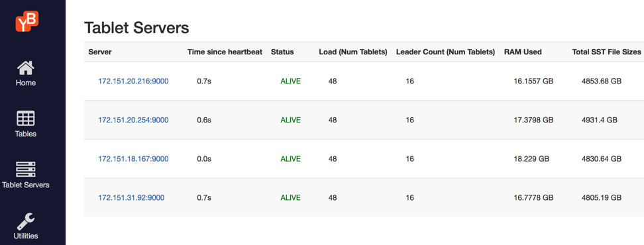Click the Load (Num Tablets) header

point(352,52)
